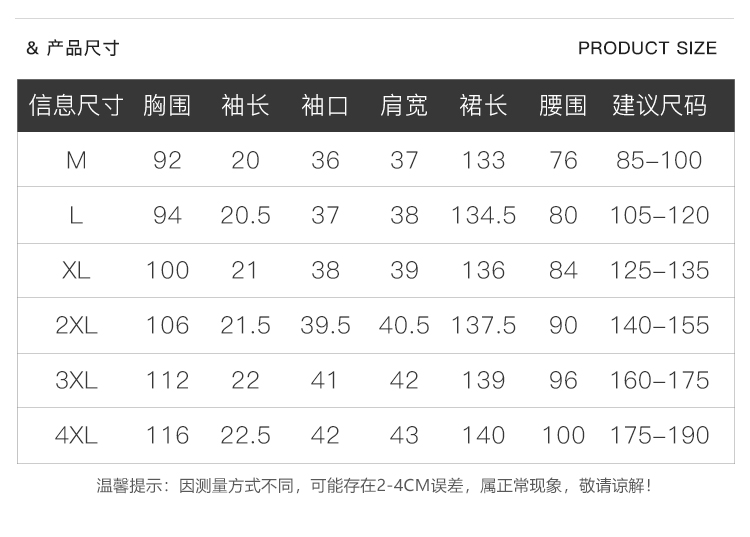This screenshot has height=537, width=750.
Task: Click the PRODUCT SIZE title
Action: [x=647, y=48]
